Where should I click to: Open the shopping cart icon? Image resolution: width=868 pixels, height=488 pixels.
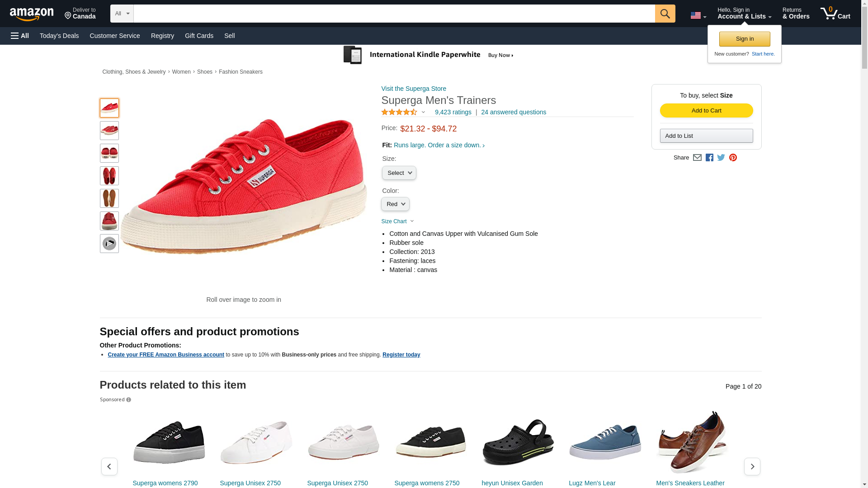coord(835,14)
